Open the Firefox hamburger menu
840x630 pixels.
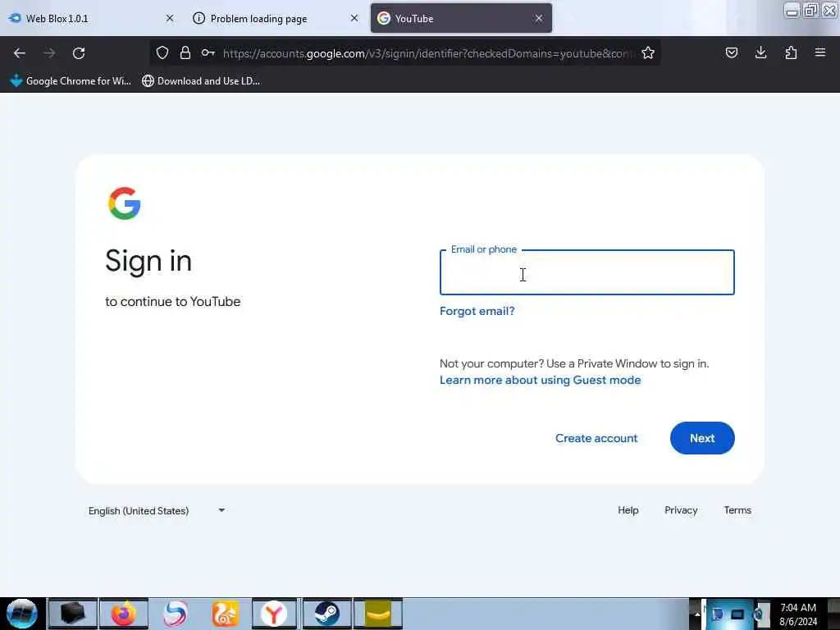820,52
